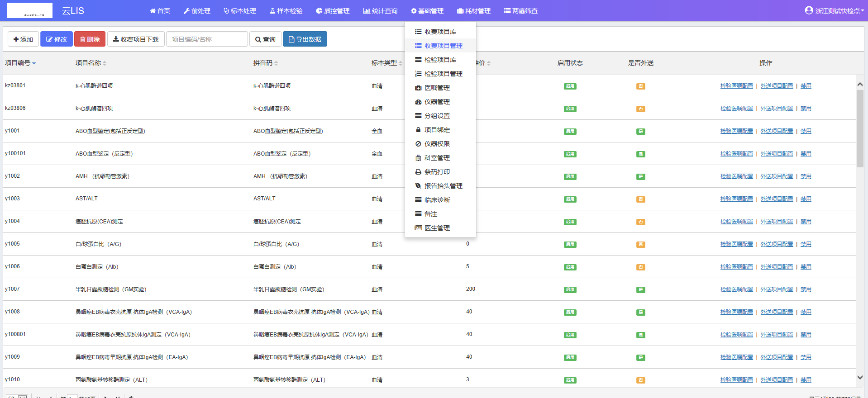
Task: Click the 收费项目下载 button
Action: (136, 39)
